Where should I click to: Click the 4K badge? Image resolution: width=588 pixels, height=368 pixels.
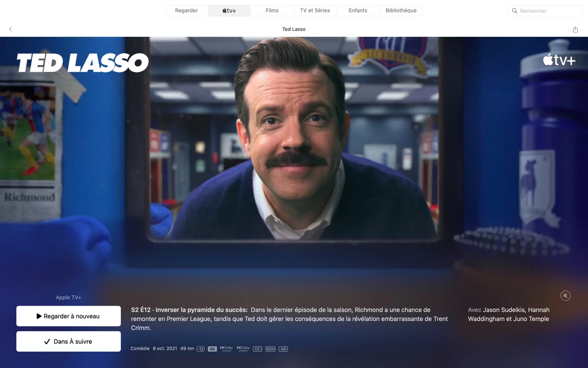pos(212,349)
